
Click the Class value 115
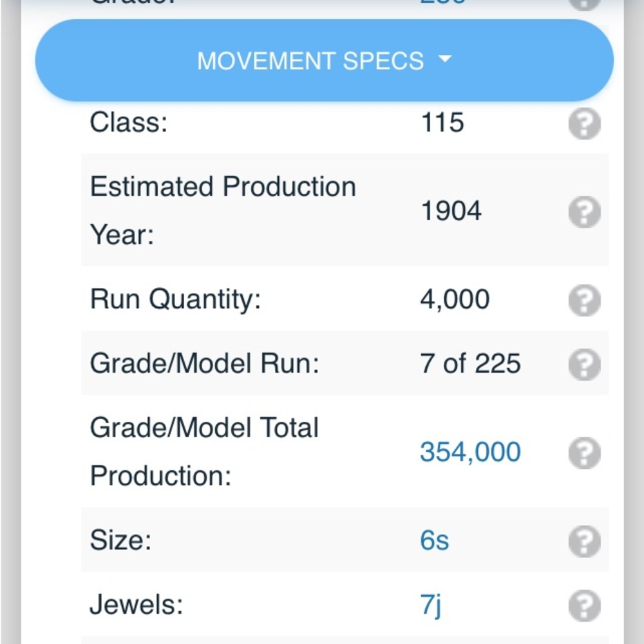point(442,122)
